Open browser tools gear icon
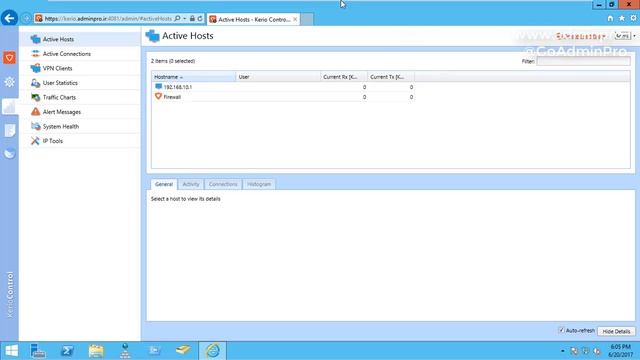 point(633,18)
